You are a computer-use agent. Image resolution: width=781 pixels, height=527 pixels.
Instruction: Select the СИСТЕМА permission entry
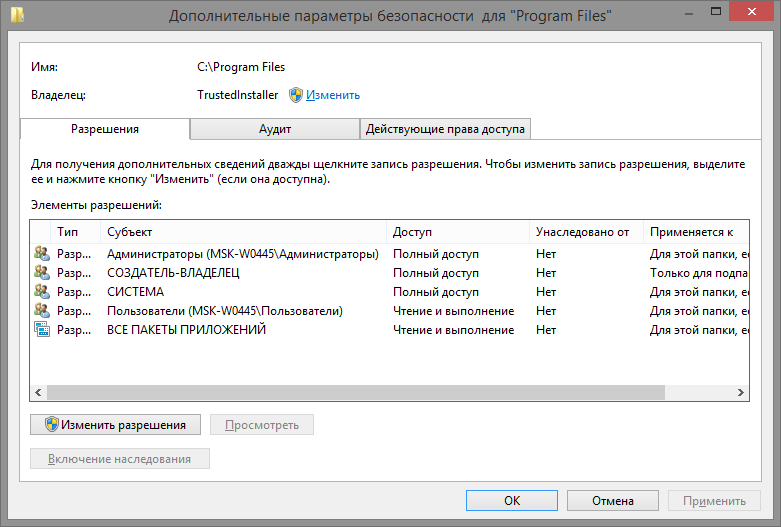(390, 291)
